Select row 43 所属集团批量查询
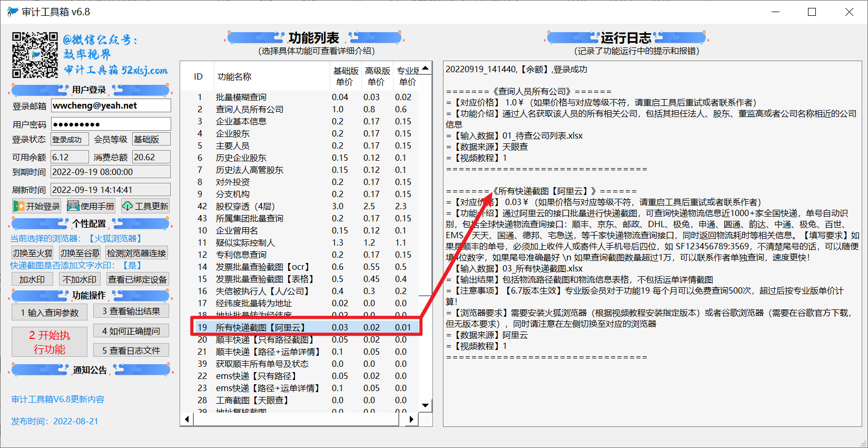The image size is (868, 448). tap(300, 218)
